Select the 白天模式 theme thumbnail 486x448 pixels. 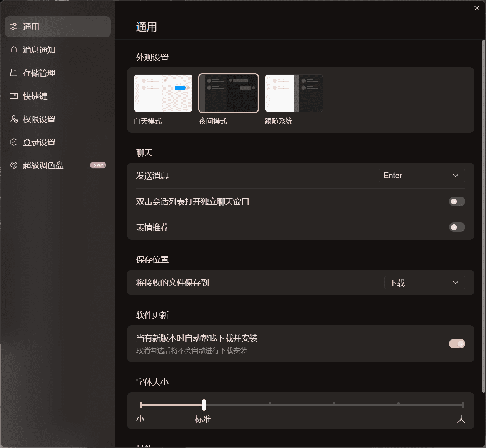pos(163,93)
